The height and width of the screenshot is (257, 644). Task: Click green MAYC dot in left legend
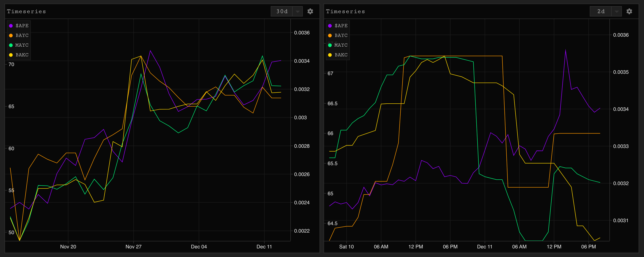(11, 45)
